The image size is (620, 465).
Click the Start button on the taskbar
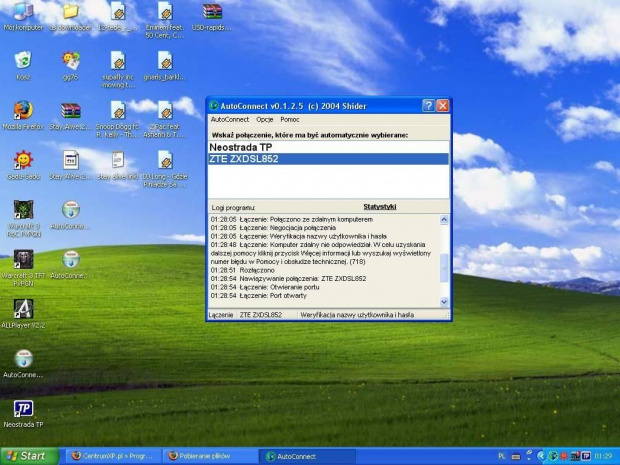[27, 456]
